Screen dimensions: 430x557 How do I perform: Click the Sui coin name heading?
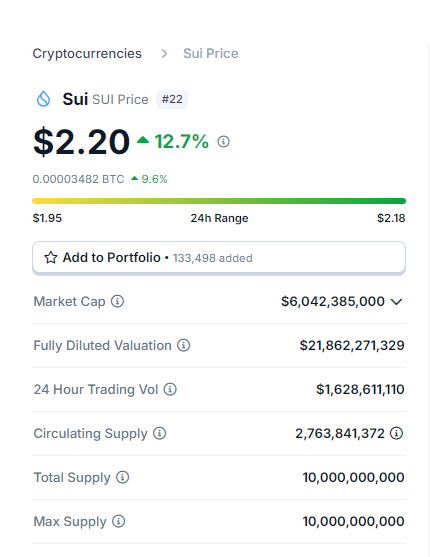[x=75, y=99]
